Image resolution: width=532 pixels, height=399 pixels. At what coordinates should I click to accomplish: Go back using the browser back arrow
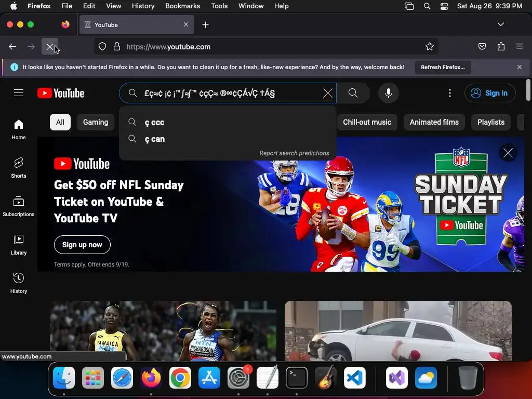[x=12, y=46]
